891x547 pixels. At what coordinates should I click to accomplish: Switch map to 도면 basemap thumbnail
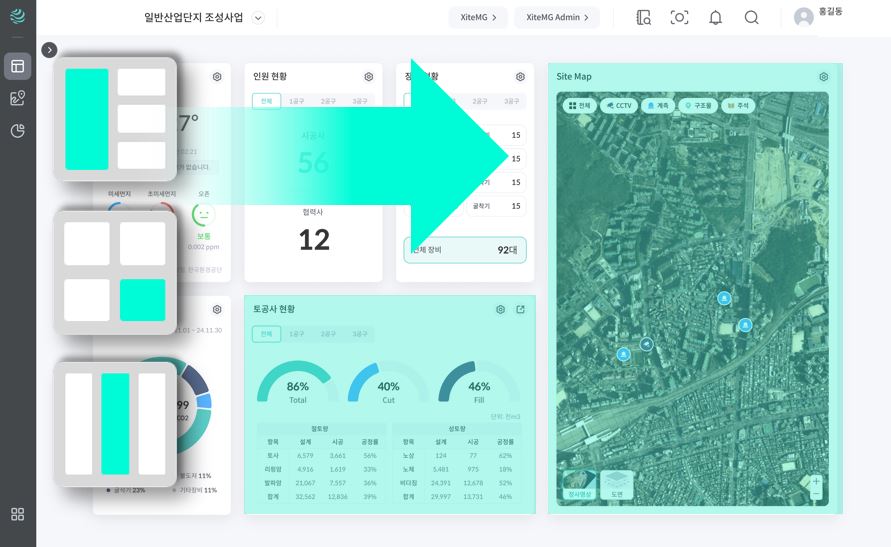617,485
